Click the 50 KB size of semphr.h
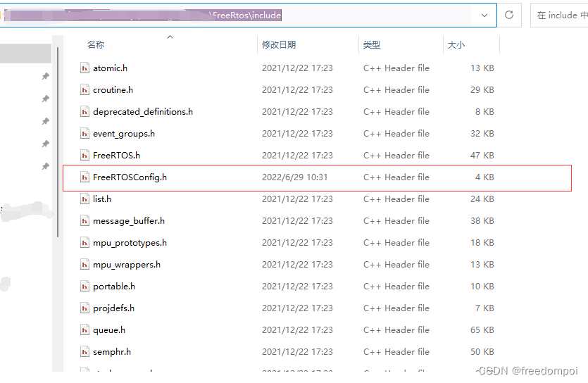Image resolution: width=588 pixels, height=383 pixels. tap(482, 352)
